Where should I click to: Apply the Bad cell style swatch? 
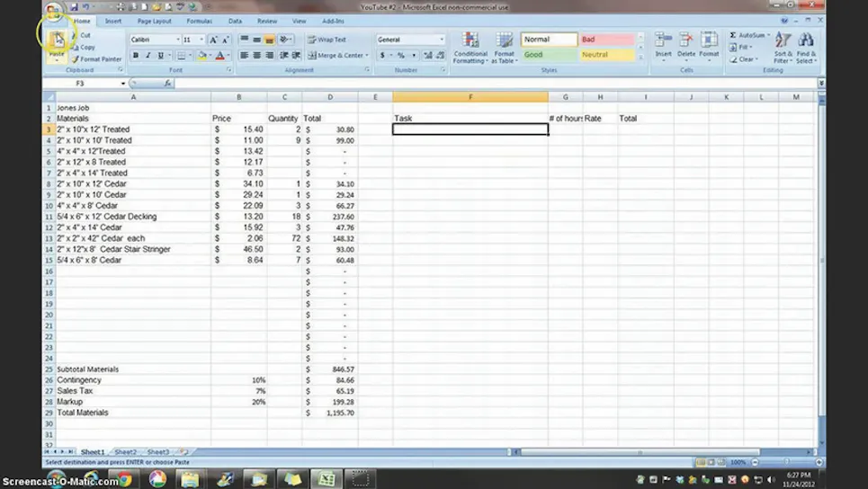606,40
